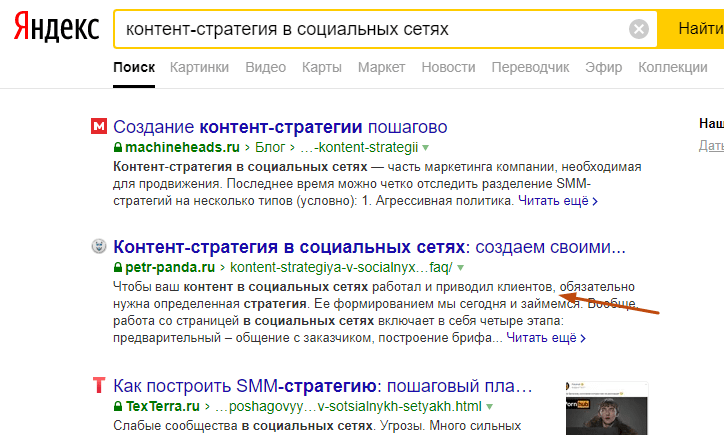Open result Создание контент-стратегии пошагово
724x435 pixels.
pyautogui.click(x=280, y=127)
